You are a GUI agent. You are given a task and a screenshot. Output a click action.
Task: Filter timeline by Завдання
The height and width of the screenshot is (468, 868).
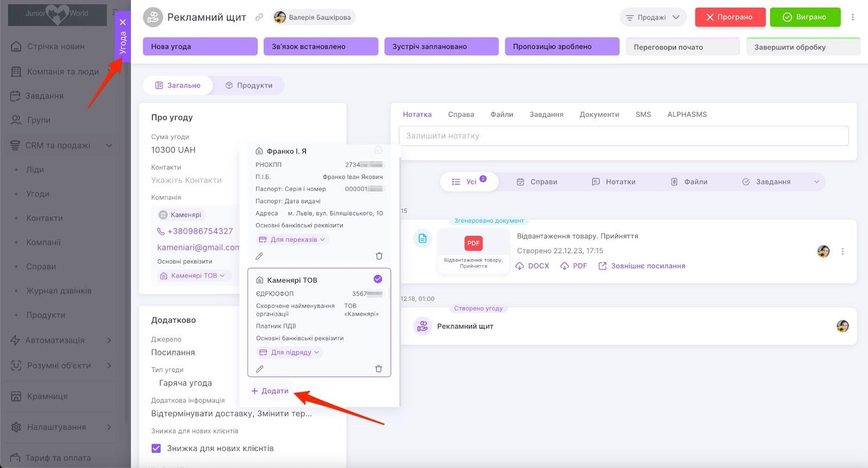(766, 182)
